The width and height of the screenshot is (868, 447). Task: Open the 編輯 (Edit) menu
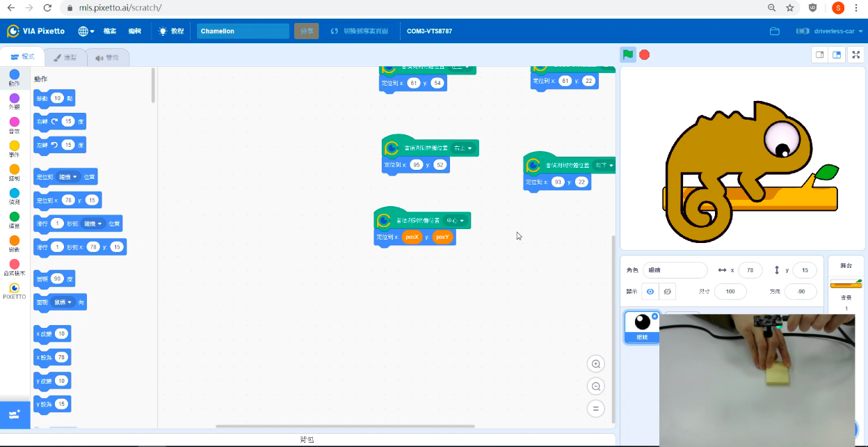coord(135,31)
